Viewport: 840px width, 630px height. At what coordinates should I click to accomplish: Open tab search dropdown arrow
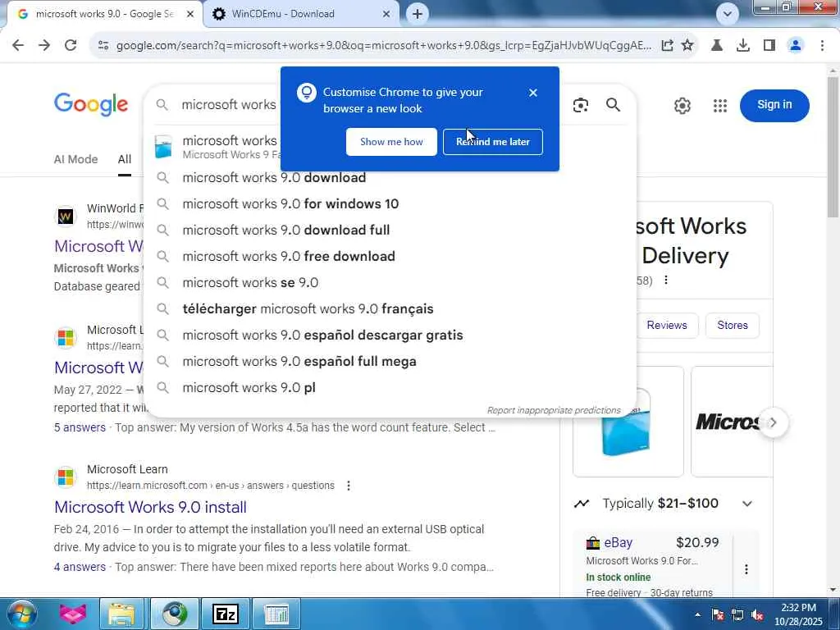[727, 14]
